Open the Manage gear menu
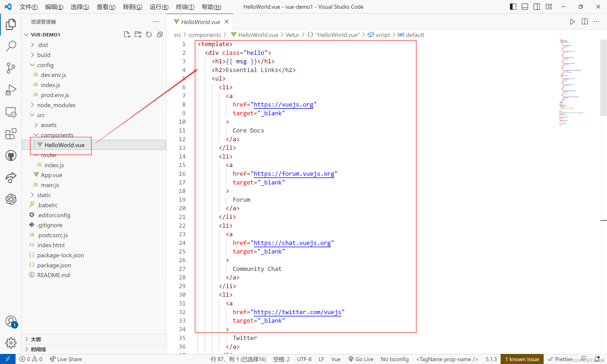 (11, 343)
